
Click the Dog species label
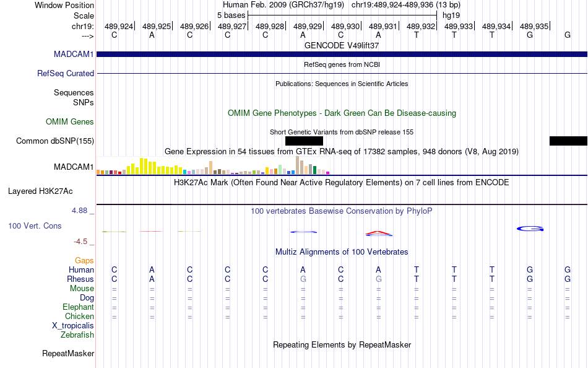[87, 298]
